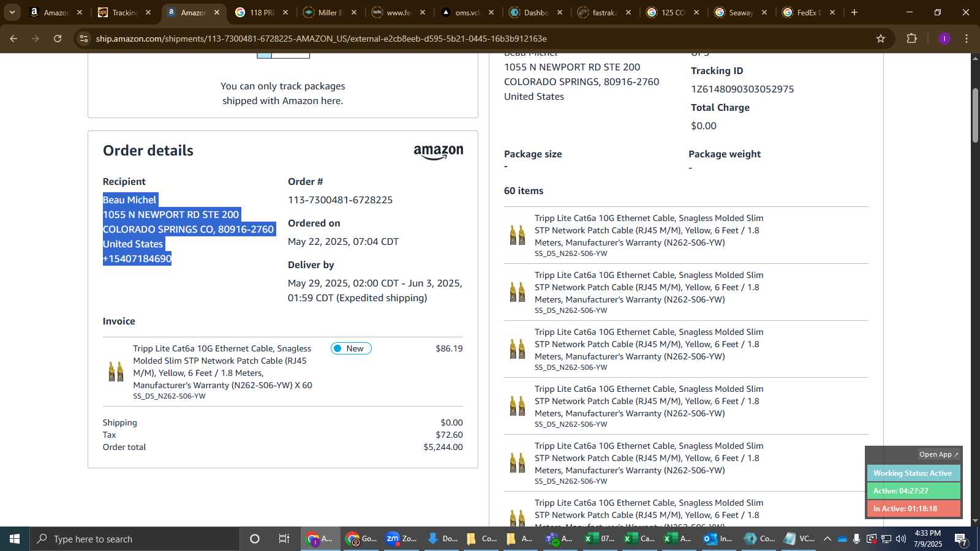The width and height of the screenshot is (980, 551).
Task: Open a new browser tab
Action: coord(854,12)
